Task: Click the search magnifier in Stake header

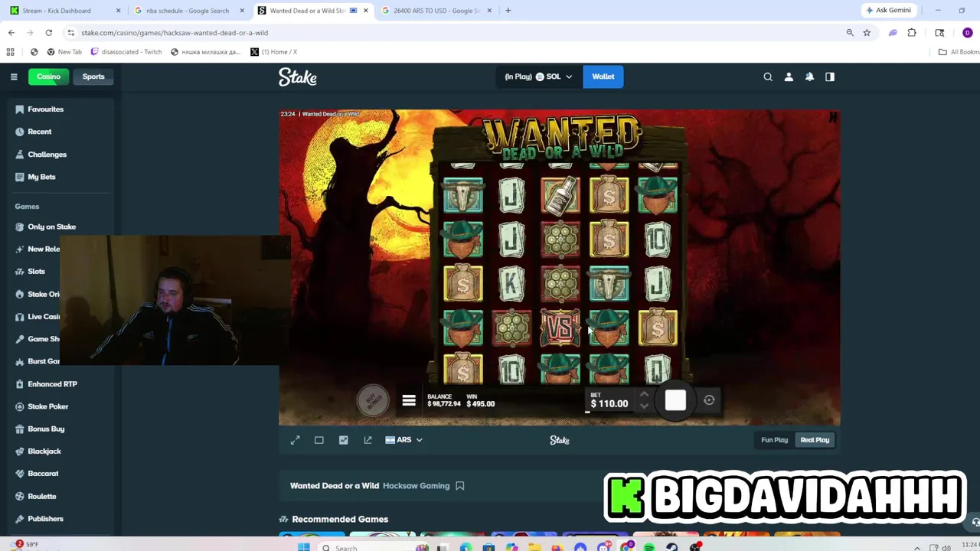Action: [768, 77]
